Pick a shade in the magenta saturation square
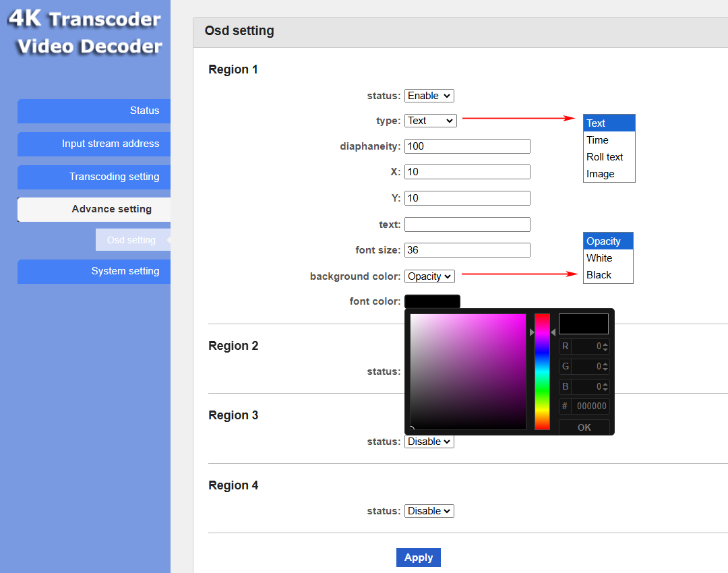Screen dimensions: 728x573 (x=468, y=371)
